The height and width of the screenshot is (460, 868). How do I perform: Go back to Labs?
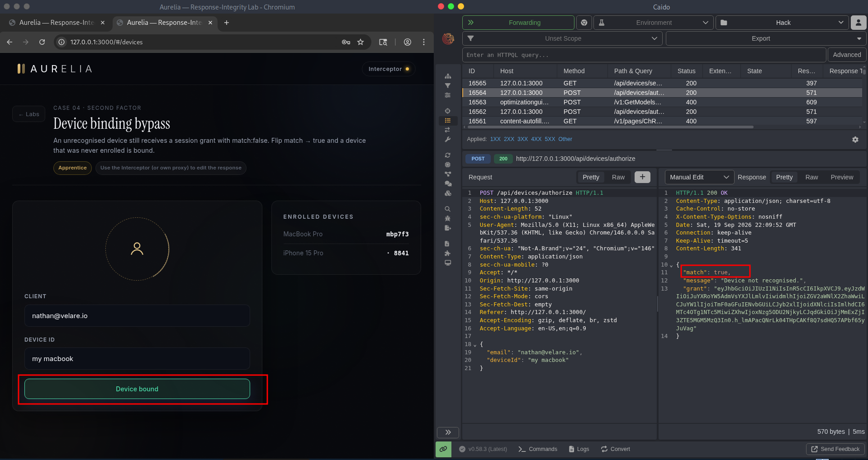(29, 114)
